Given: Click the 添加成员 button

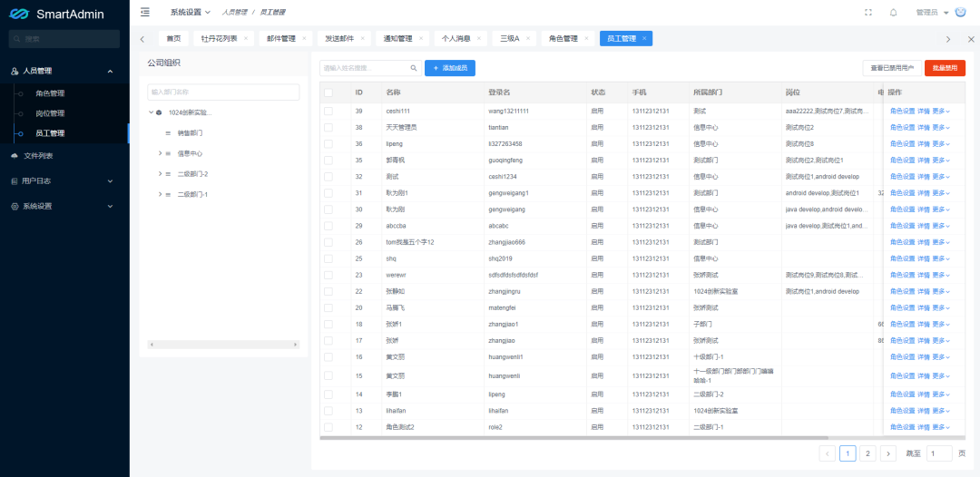Looking at the screenshot, I should 450,68.
